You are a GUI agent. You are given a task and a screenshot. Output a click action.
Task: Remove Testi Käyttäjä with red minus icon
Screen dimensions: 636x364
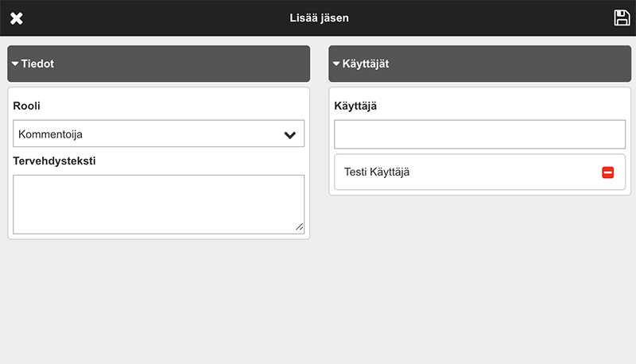point(608,172)
